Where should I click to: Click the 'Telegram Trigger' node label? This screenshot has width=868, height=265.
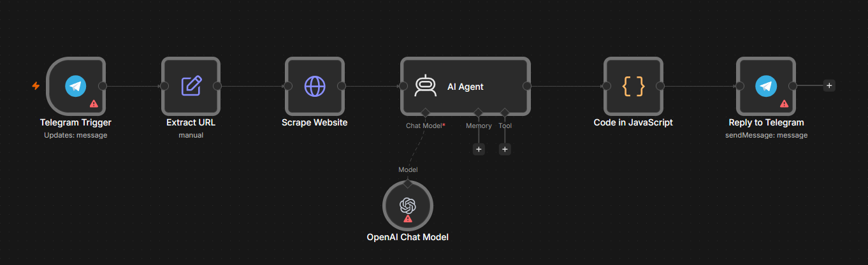[76, 122]
